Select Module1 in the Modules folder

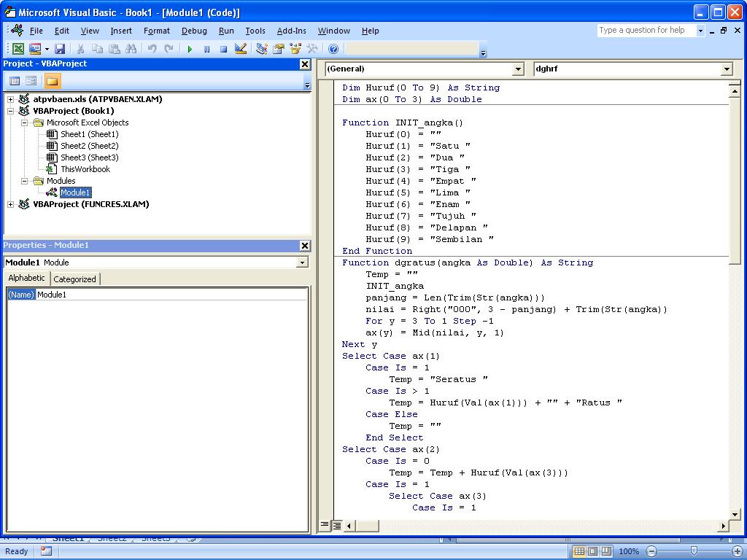pos(75,192)
